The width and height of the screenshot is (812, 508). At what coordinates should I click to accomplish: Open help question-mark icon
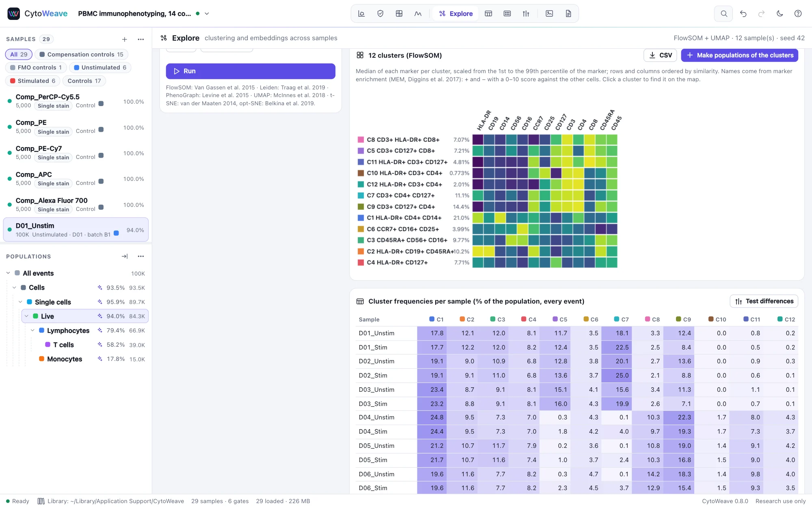(x=798, y=13)
